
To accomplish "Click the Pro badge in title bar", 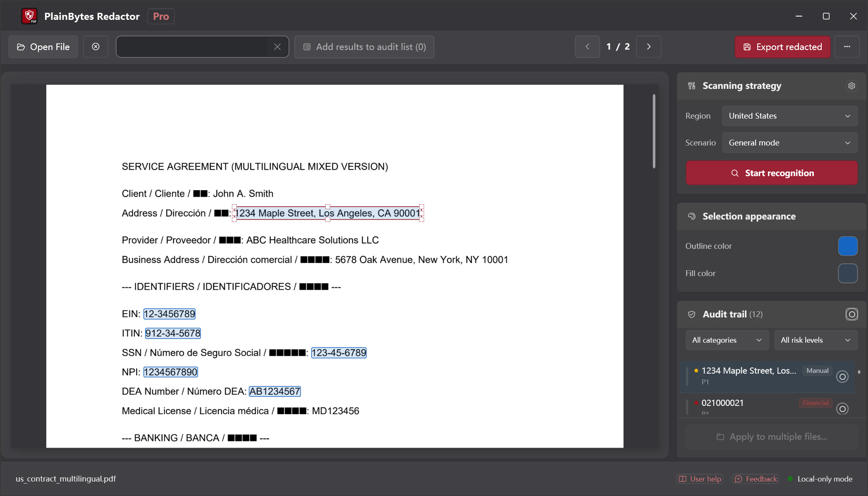I will pyautogui.click(x=161, y=17).
